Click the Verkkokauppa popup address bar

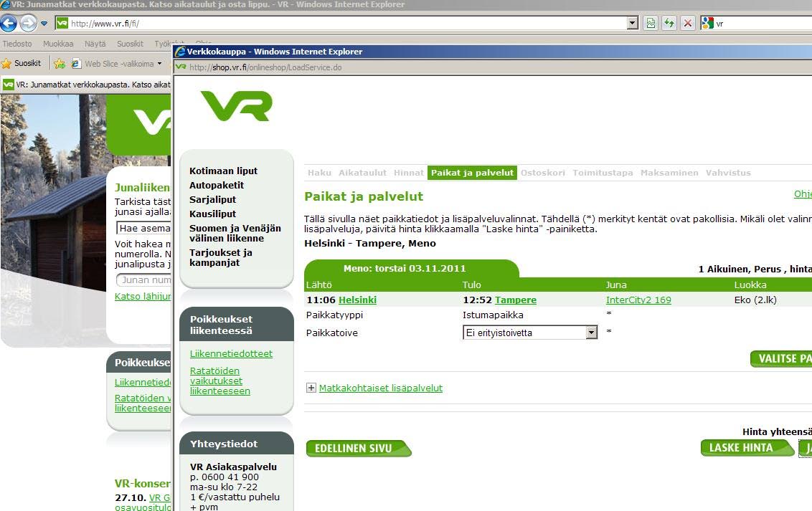tap(492, 67)
